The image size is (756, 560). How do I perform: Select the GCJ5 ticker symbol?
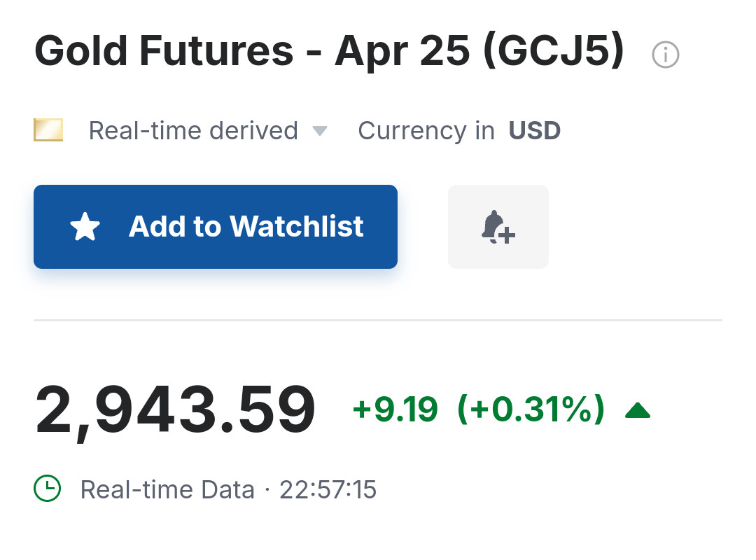(553, 51)
